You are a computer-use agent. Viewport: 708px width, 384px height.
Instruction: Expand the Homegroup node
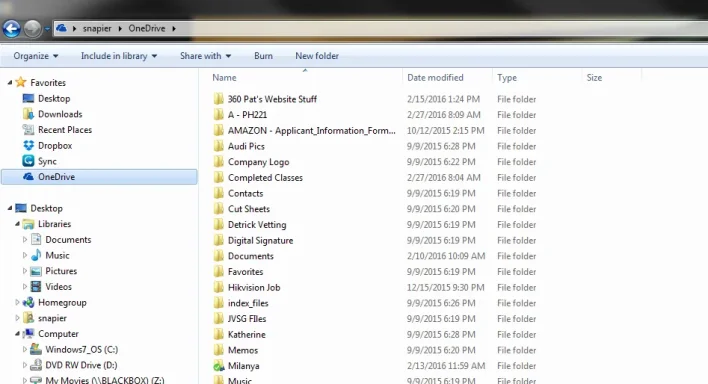pos(17,302)
